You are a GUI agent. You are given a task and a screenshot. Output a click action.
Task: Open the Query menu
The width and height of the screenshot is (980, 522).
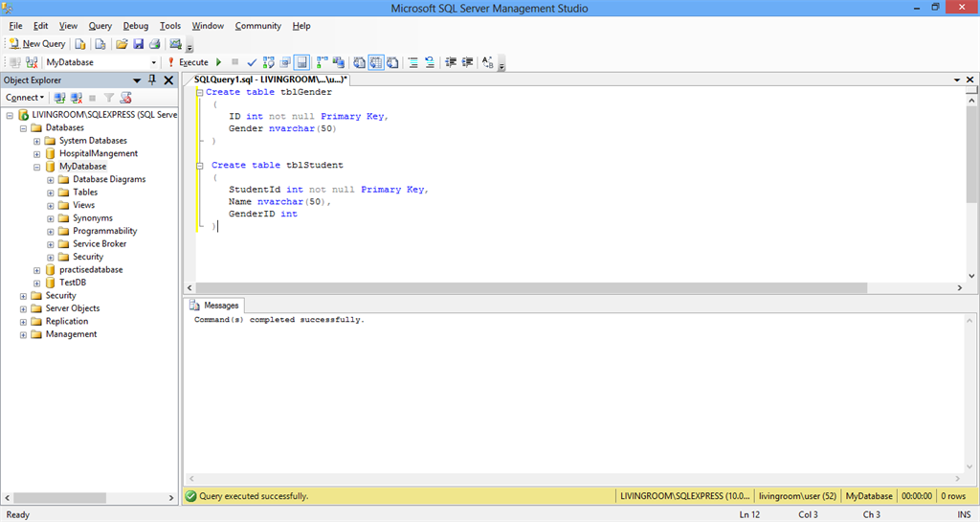click(100, 26)
